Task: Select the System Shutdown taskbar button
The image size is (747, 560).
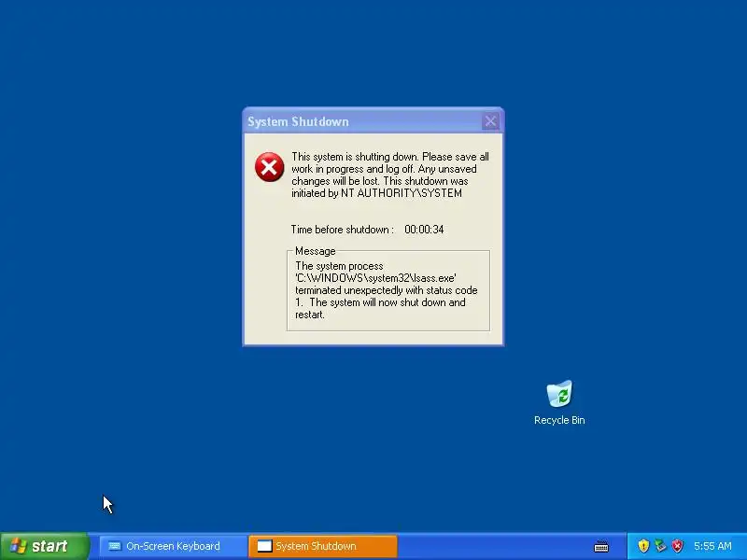Action: pyautogui.click(x=323, y=546)
